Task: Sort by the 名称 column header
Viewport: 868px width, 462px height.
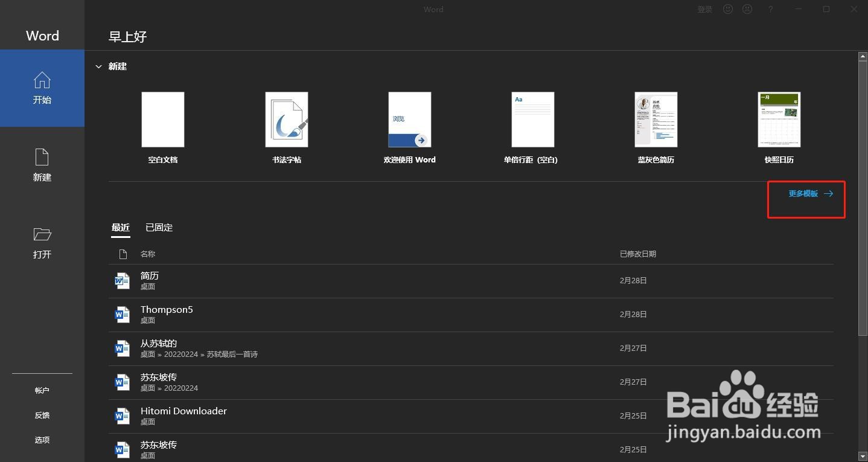Action: [x=148, y=254]
